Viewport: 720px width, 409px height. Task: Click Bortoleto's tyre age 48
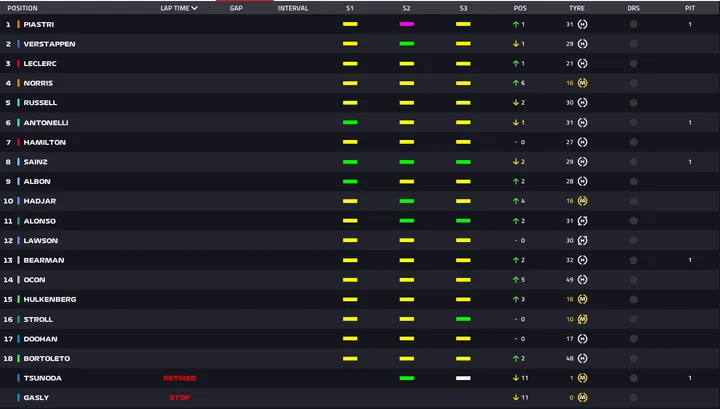tap(569, 359)
